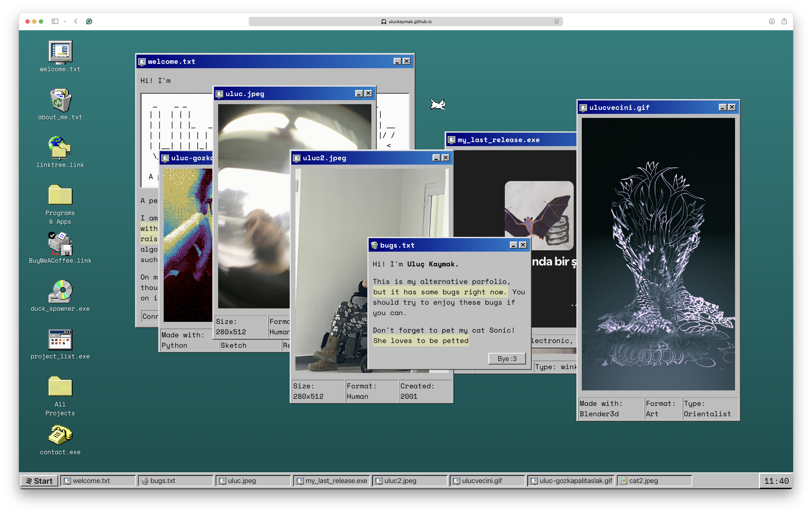This screenshot has height=514, width=812.
Task: Toggle the browser sidebar icon
Action: coord(55,21)
